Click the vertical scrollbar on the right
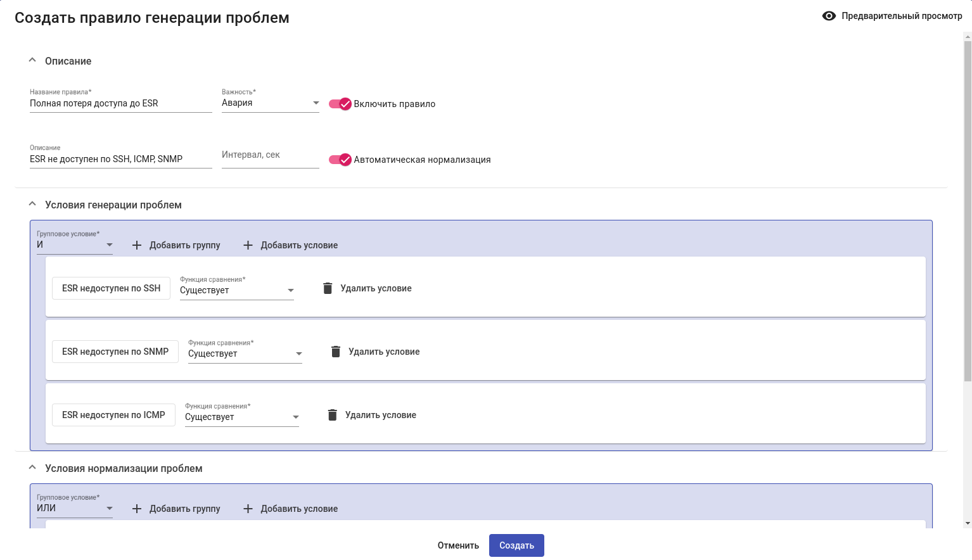Screen dimensions: 972x560 click(968, 209)
